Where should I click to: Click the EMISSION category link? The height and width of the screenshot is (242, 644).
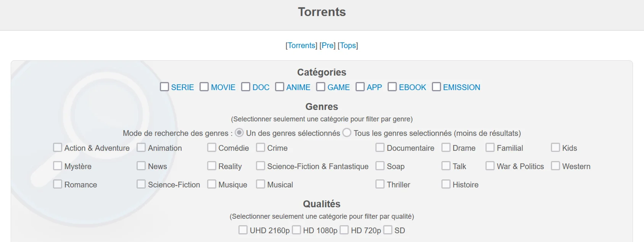click(461, 87)
